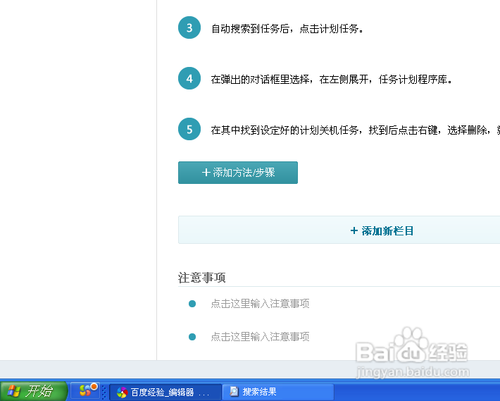This screenshot has width=500, height=401.
Task: Click first 点击这里输入注意事项 field
Action: (260, 303)
